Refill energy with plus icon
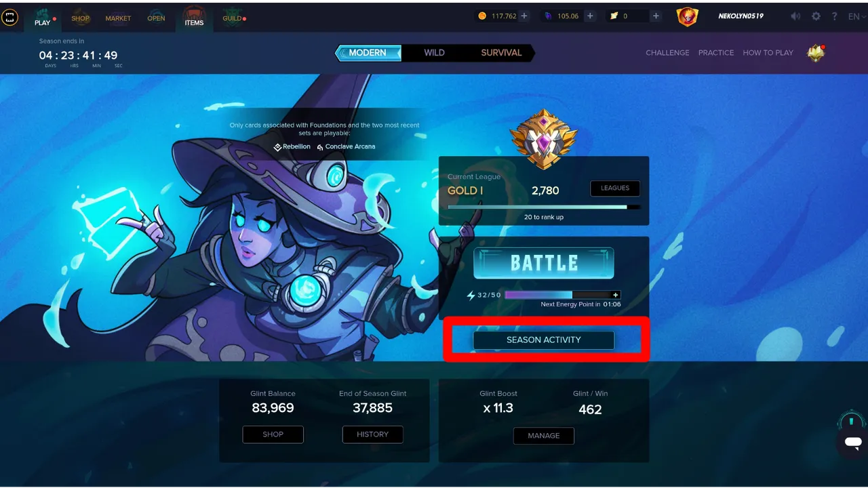The height and width of the screenshot is (488, 868). tap(616, 295)
